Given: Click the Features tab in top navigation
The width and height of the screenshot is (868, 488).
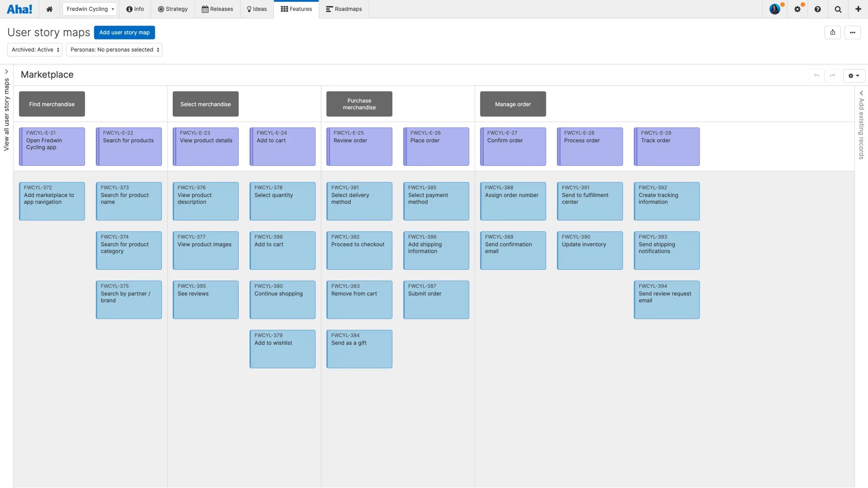Looking at the screenshot, I should (x=296, y=9).
